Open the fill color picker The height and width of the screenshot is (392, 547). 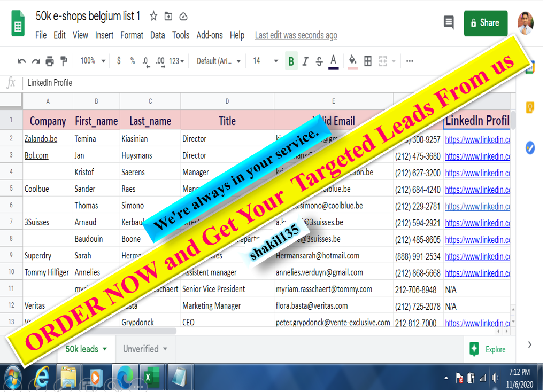click(x=353, y=61)
